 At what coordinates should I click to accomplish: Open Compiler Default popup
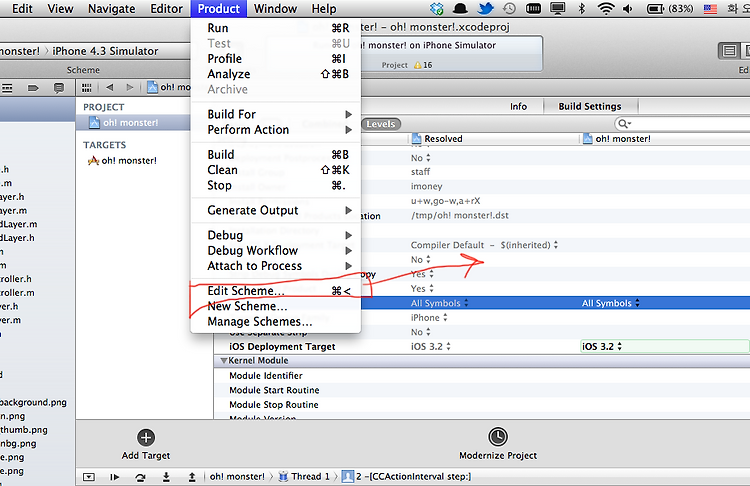coord(484,245)
